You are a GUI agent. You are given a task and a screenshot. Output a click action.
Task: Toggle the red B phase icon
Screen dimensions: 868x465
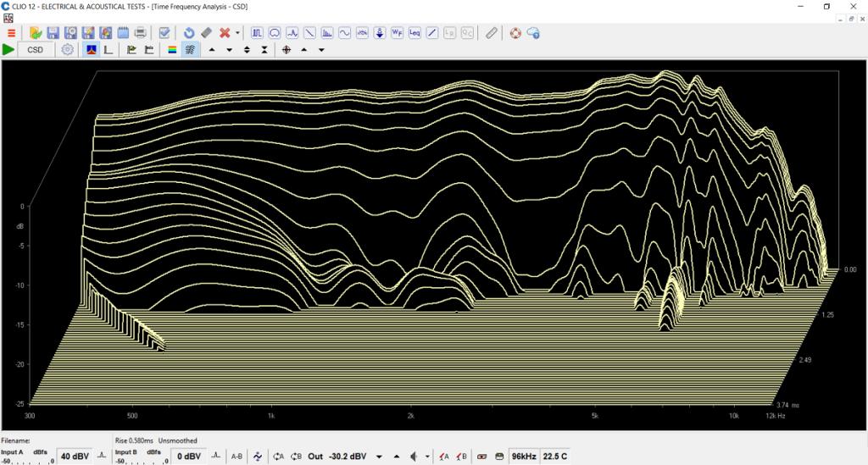[461, 457]
